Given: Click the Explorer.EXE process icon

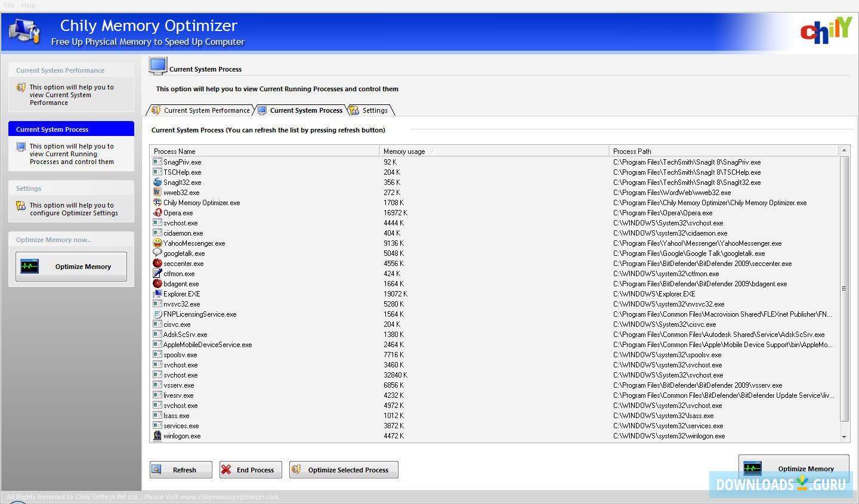Looking at the screenshot, I should (x=157, y=293).
